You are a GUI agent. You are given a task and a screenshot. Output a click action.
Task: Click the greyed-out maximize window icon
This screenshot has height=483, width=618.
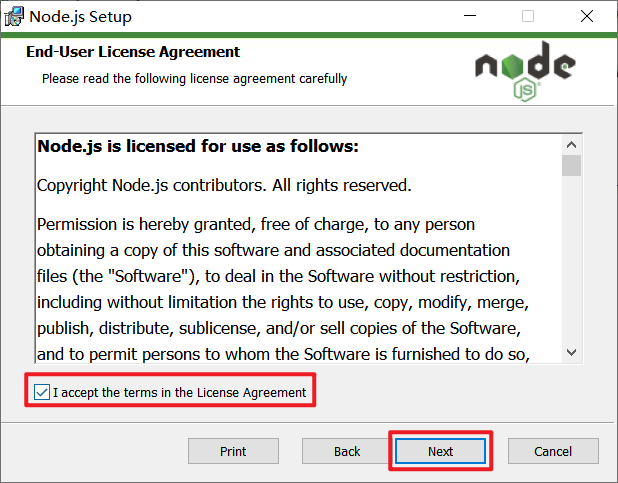tap(528, 16)
